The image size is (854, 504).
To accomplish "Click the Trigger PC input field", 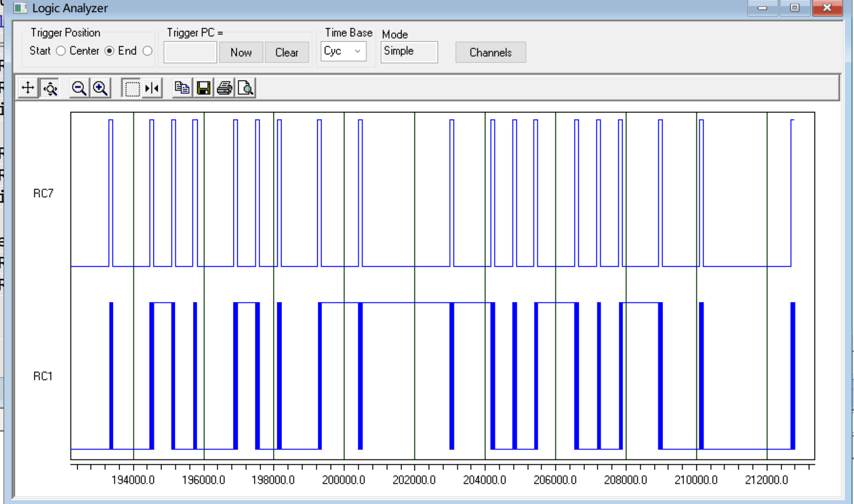I will pos(190,53).
